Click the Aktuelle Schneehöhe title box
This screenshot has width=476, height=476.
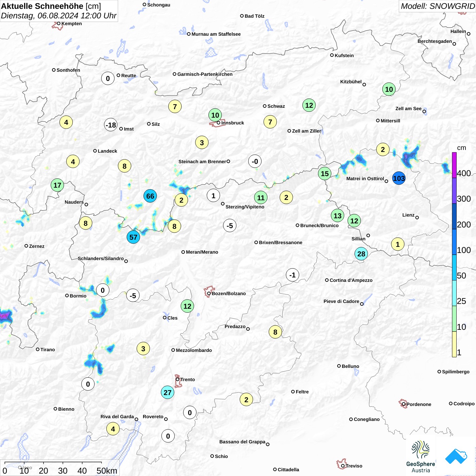59,11
